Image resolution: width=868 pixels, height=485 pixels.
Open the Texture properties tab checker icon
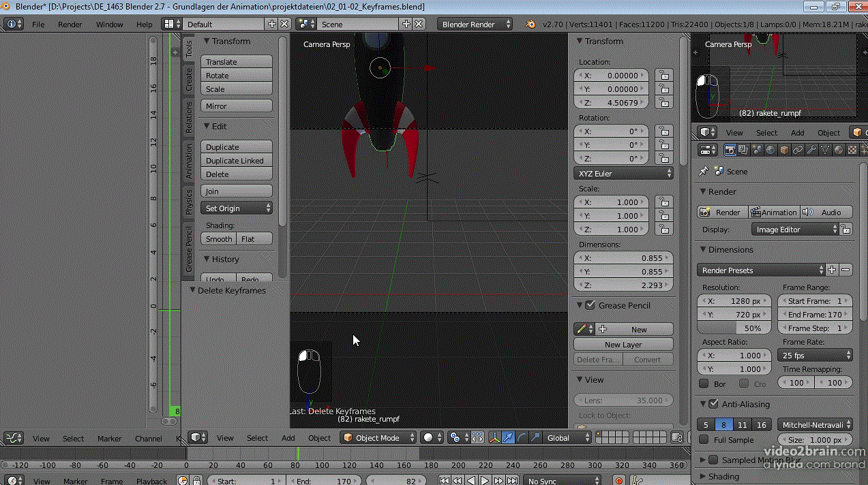tap(852, 150)
